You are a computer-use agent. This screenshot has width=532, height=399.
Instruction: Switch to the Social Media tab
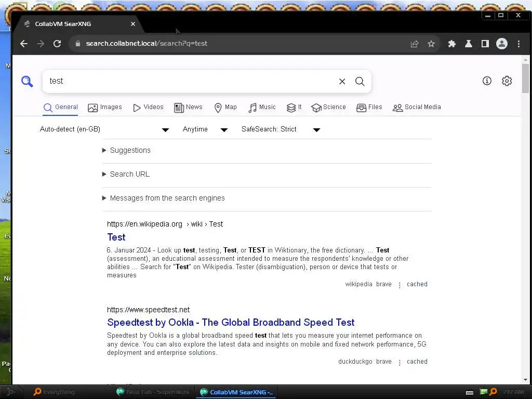pyautogui.click(x=417, y=107)
